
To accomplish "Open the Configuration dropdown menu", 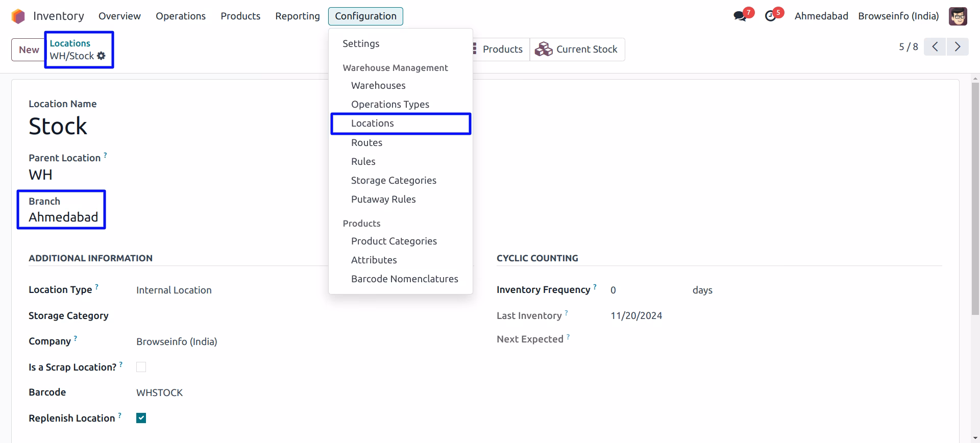I will [x=365, y=16].
